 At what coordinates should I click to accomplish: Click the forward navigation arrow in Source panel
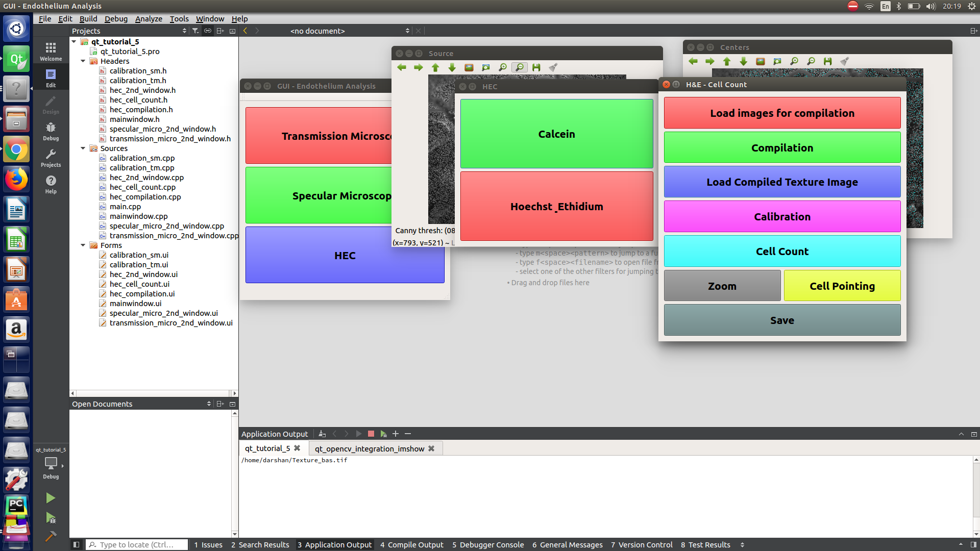click(418, 67)
